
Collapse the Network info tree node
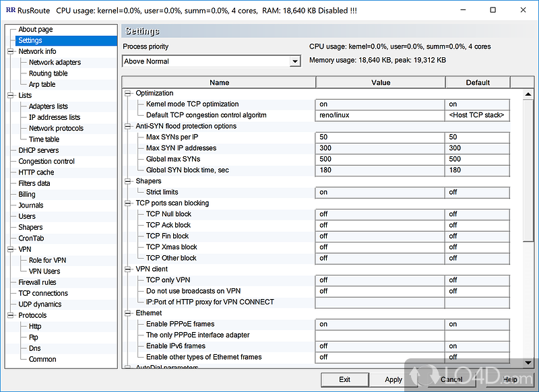[10, 51]
